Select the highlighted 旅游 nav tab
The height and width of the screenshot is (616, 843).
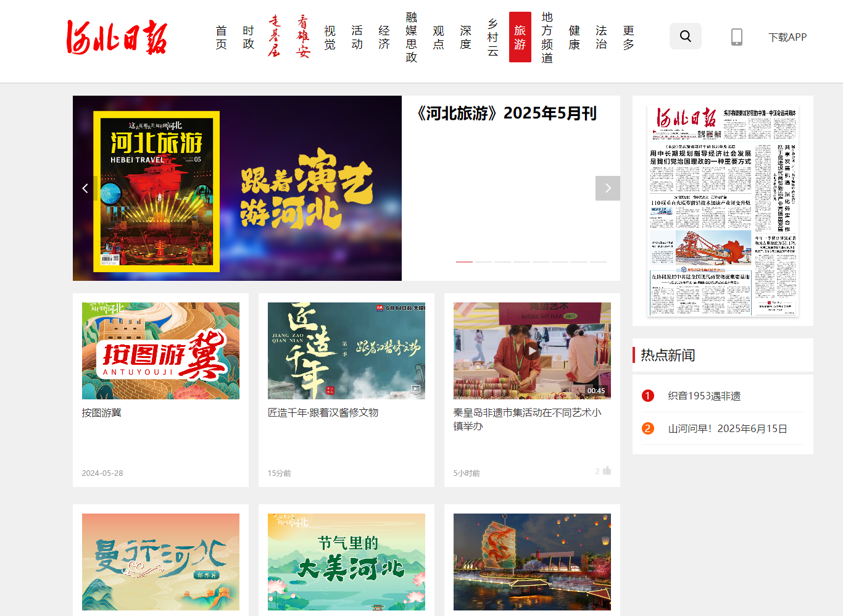[x=520, y=37]
